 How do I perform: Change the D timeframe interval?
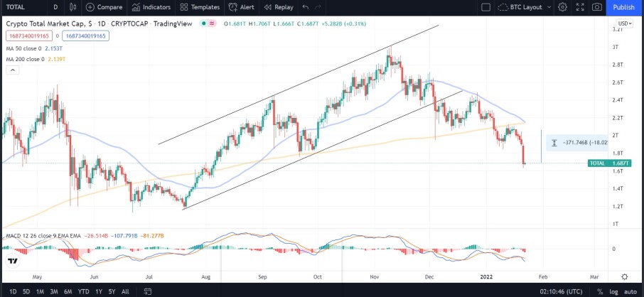point(55,7)
